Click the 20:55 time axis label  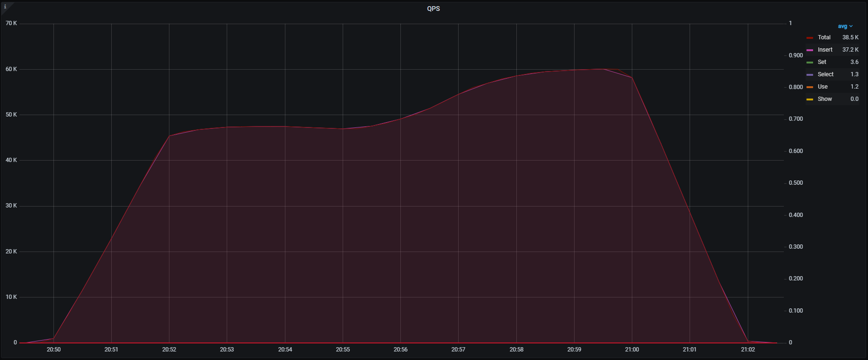(x=343, y=350)
